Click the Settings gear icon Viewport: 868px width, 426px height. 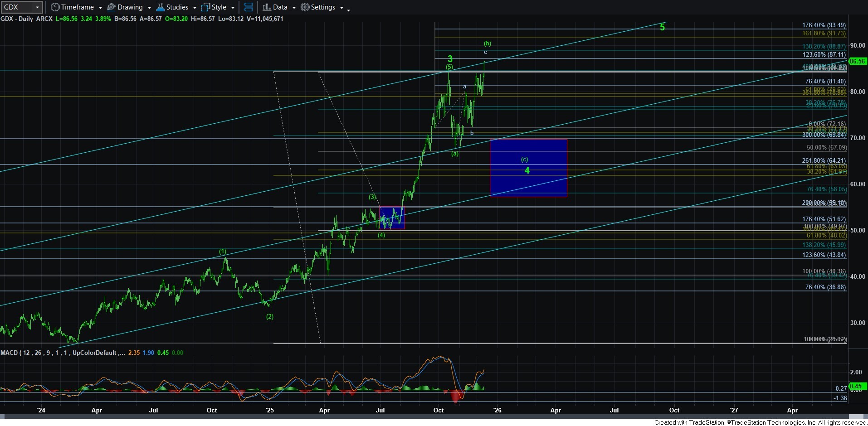(305, 7)
